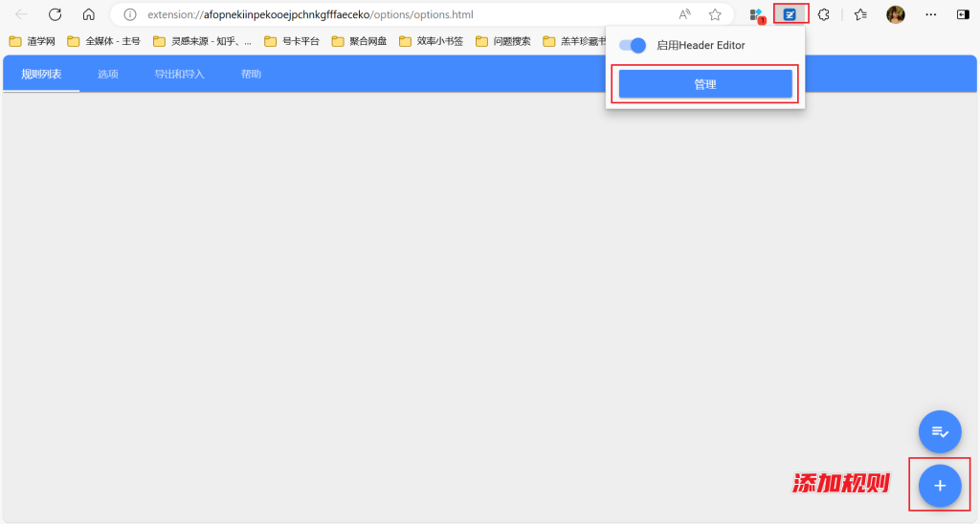Open the user profile avatar
980x524 pixels.
(896, 14)
